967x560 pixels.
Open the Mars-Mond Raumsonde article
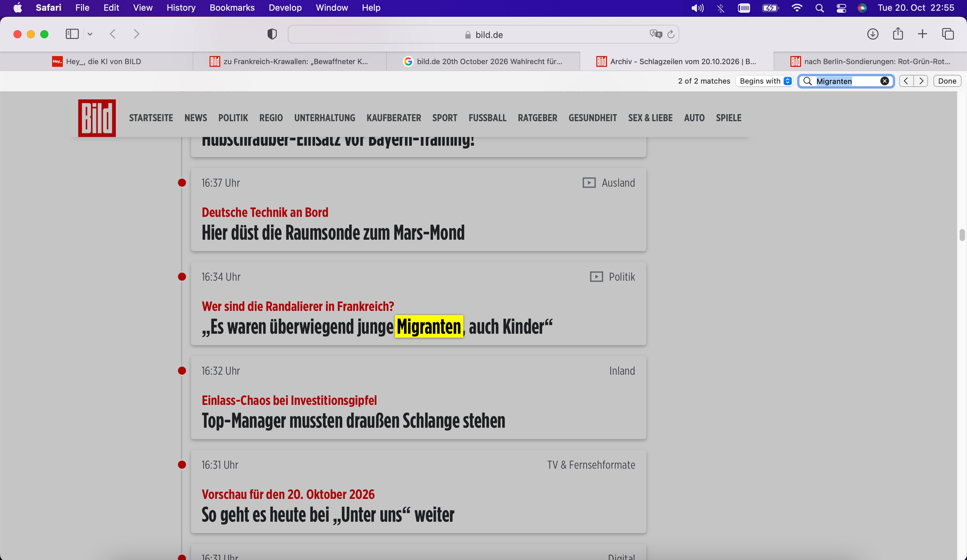pyautogui.click(x=333, y=232)
